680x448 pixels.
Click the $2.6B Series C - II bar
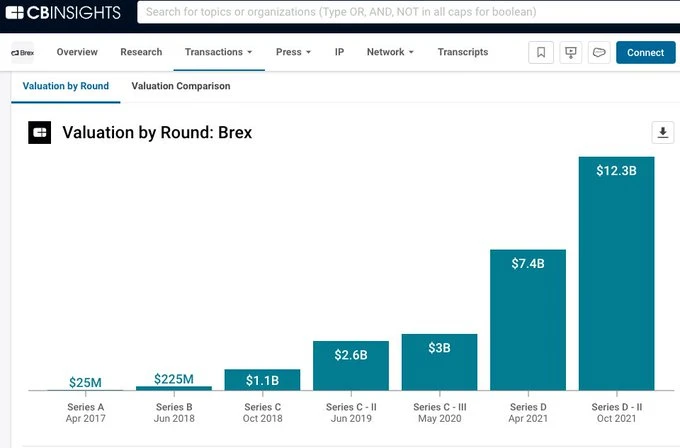[x=351, y=366]
